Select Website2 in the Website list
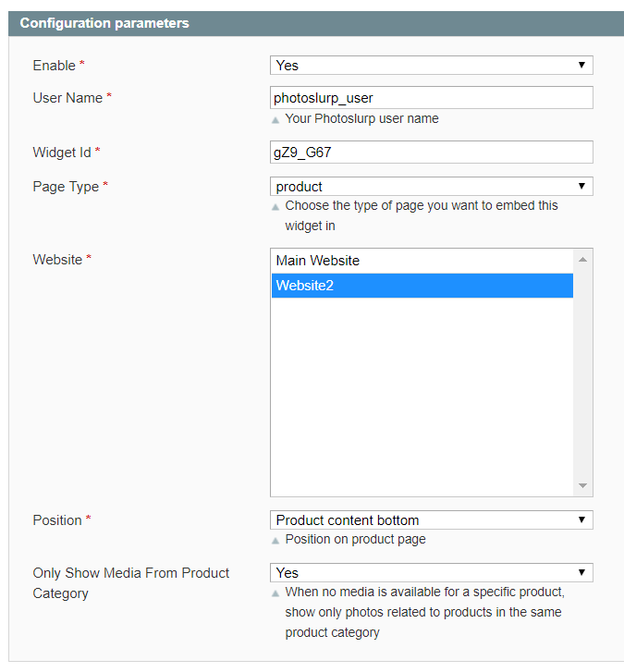 click(x=422, y=286)
